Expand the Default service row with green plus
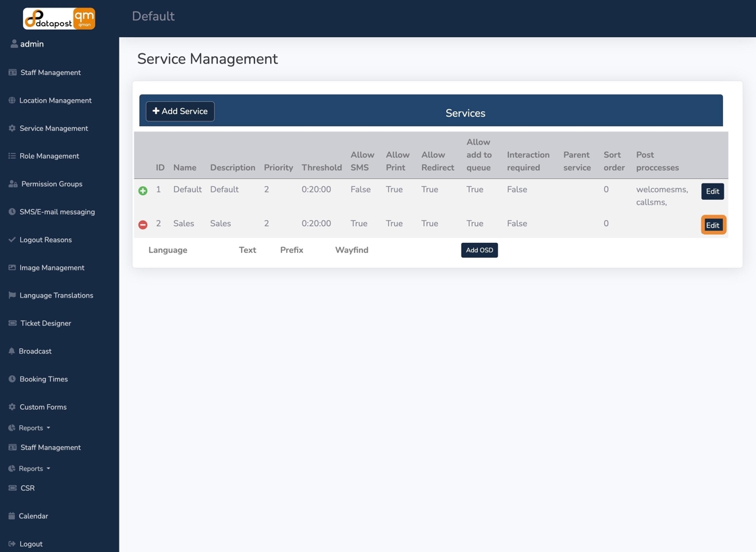The width and height of the screenshot is (756, 552). 142,191
